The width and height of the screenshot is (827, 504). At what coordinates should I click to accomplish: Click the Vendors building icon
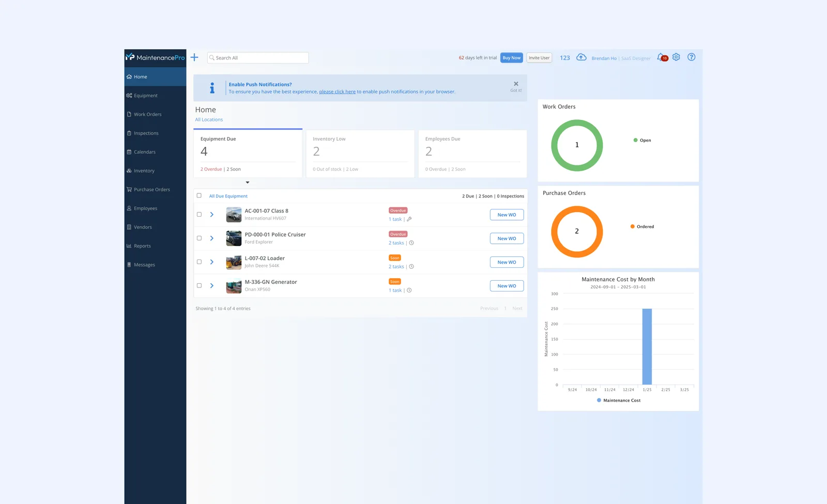[129, 227]
